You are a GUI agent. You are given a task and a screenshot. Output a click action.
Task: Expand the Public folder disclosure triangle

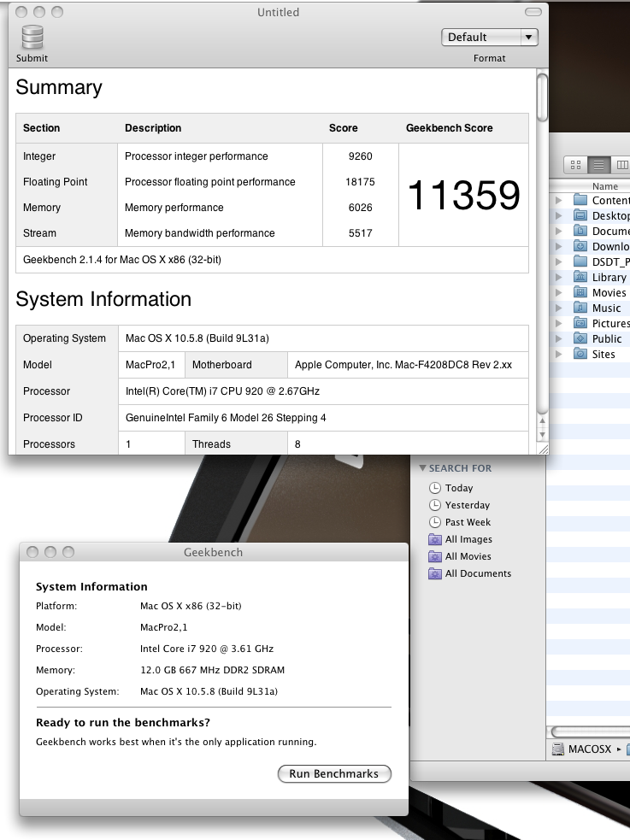559,338
